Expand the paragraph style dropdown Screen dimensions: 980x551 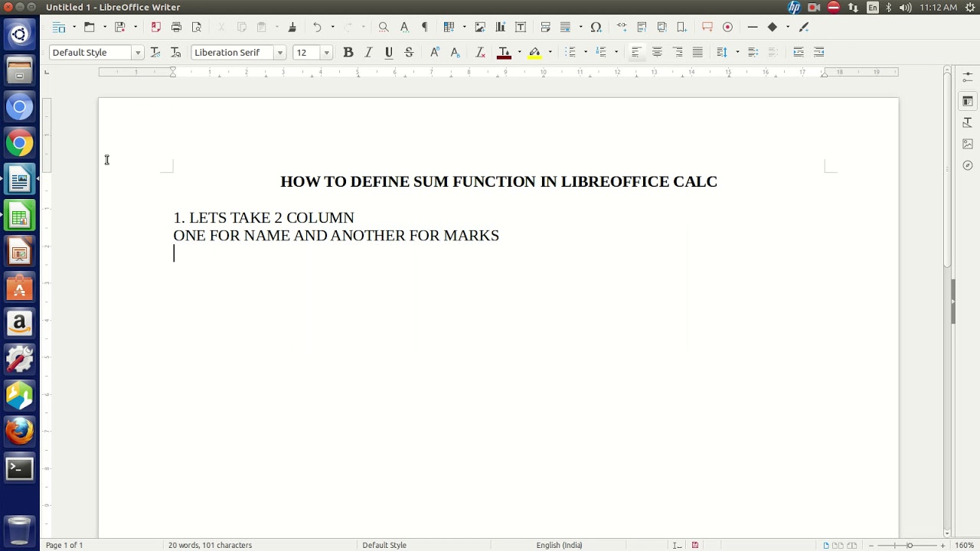(138, 53)
